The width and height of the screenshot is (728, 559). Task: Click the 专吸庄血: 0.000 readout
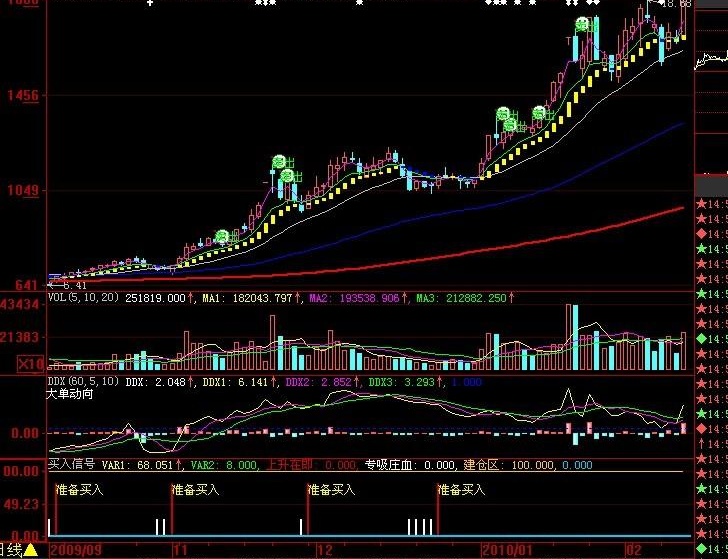tap(409, 465)
